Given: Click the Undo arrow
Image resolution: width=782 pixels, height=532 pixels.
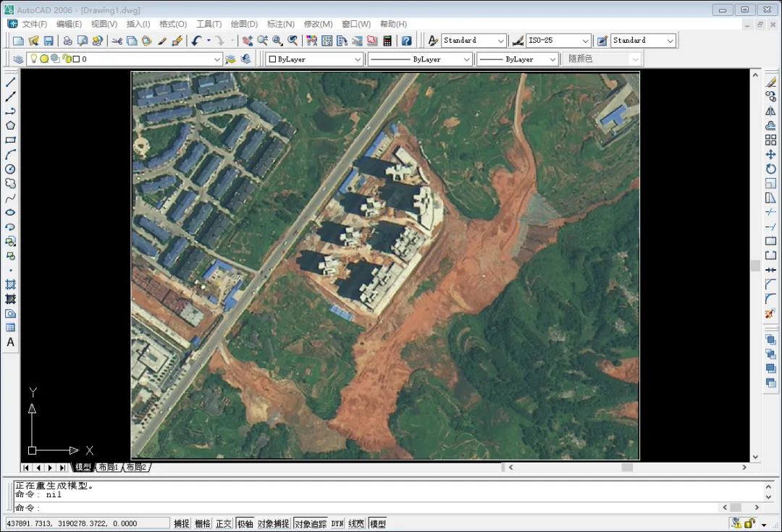Looking at the screenshot, I should tap(196, 41).
